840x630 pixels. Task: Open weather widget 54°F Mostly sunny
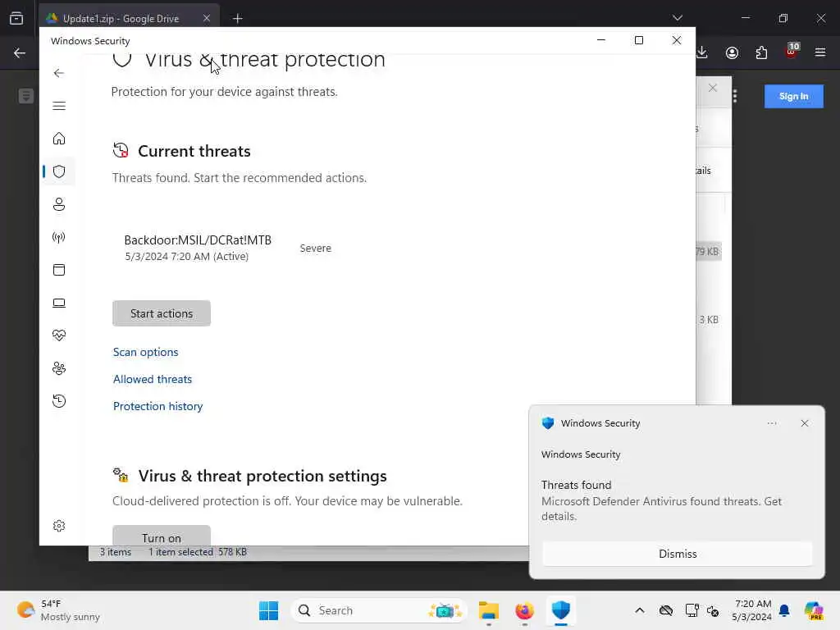[58, 610]
